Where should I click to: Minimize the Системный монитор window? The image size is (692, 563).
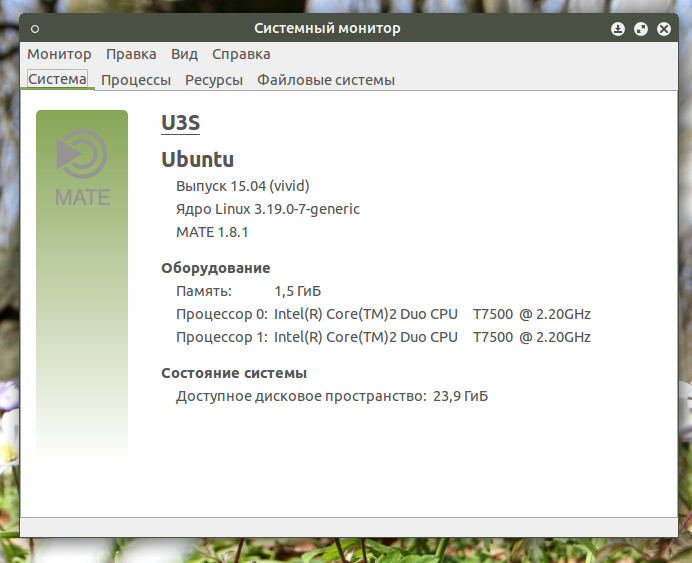pyautogui.click(x=618, y=29)
